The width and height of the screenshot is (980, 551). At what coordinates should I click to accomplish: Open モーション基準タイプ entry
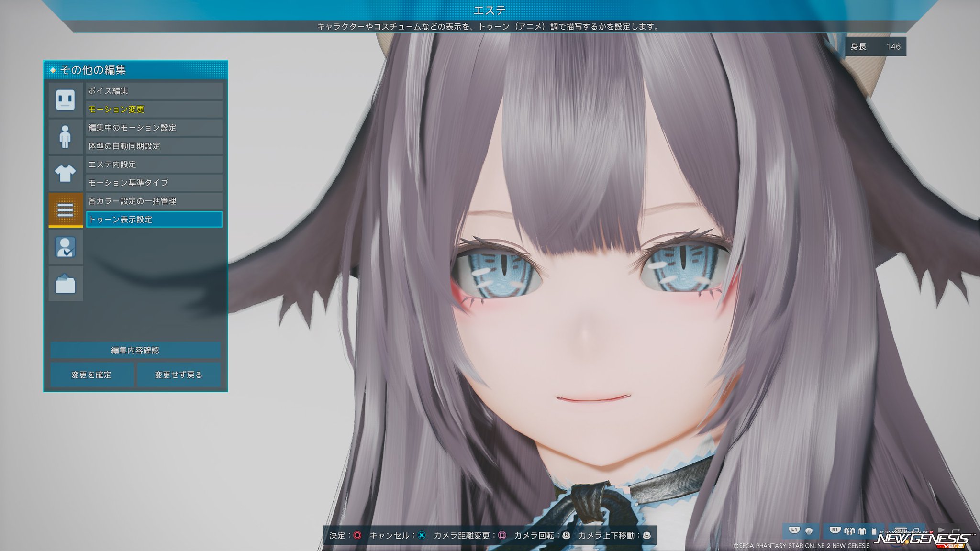[154, 183]
